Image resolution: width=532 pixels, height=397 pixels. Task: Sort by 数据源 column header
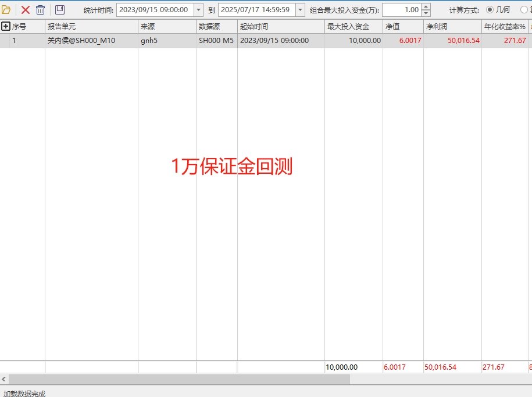click(217, 27)
